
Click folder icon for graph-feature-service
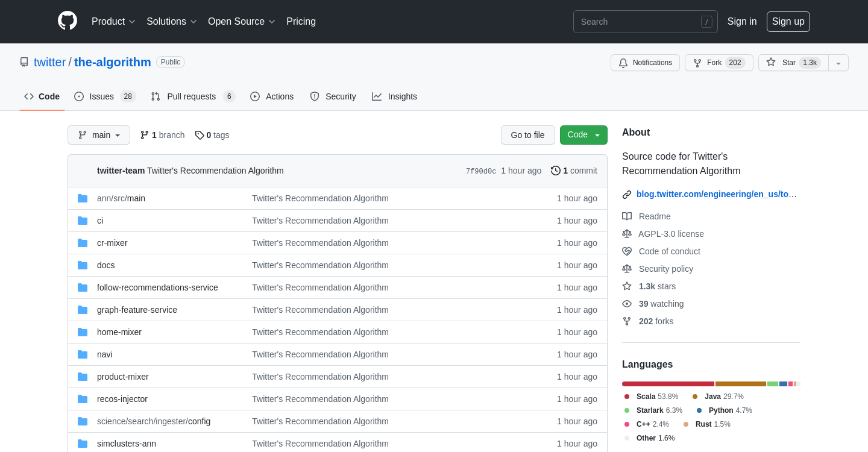click(83, 310)
